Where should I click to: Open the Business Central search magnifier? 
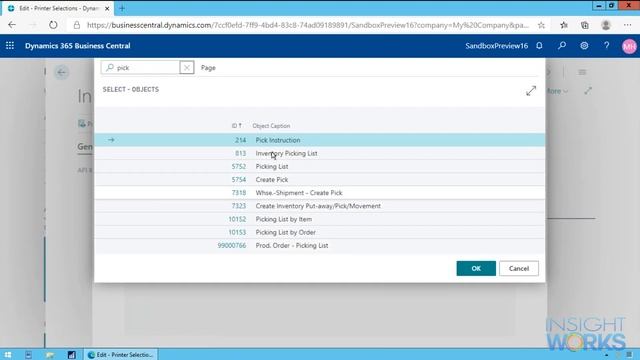pyautogui.click(x=562, y=46)
